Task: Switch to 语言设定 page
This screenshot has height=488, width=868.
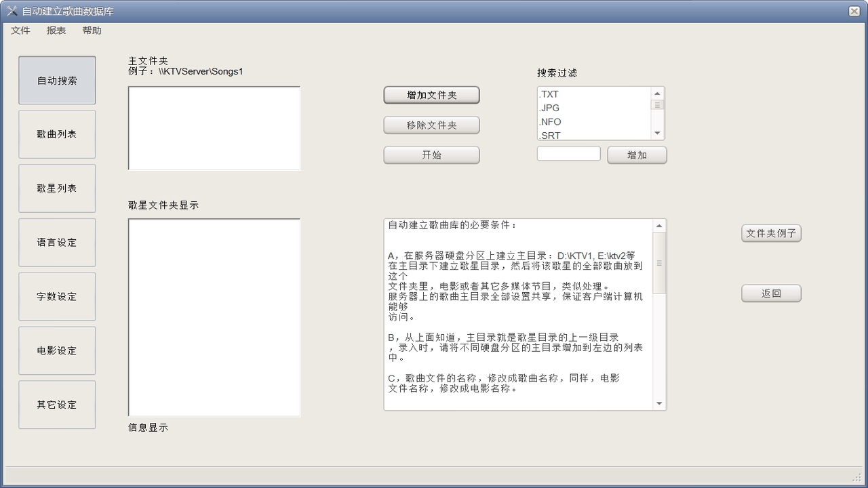Action: tap(57, 243)
